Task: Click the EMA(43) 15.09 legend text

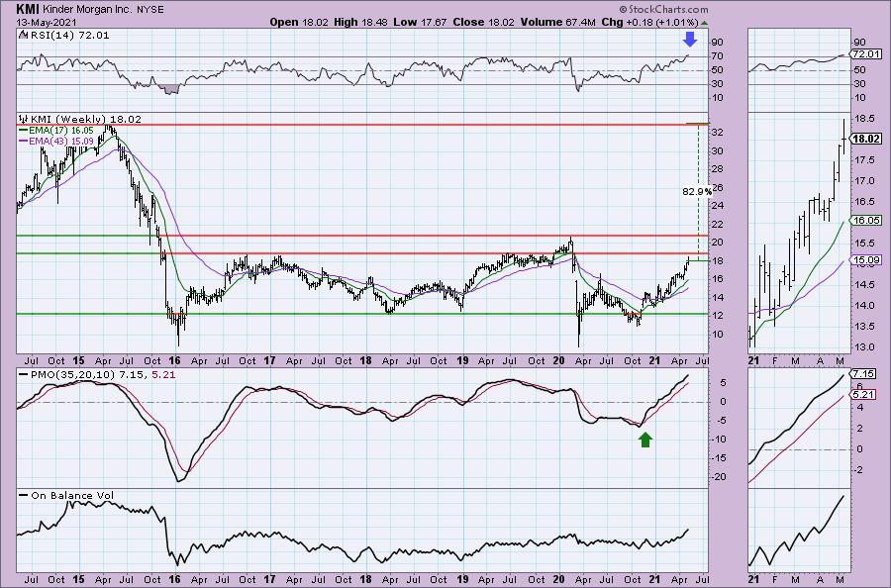Action: (61, 141)
